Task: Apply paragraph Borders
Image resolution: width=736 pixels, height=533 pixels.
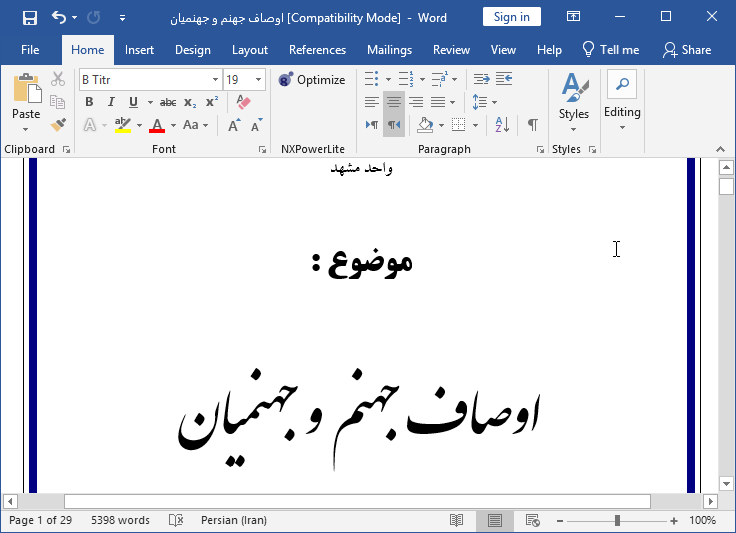Action: click(x=458, y=125)
